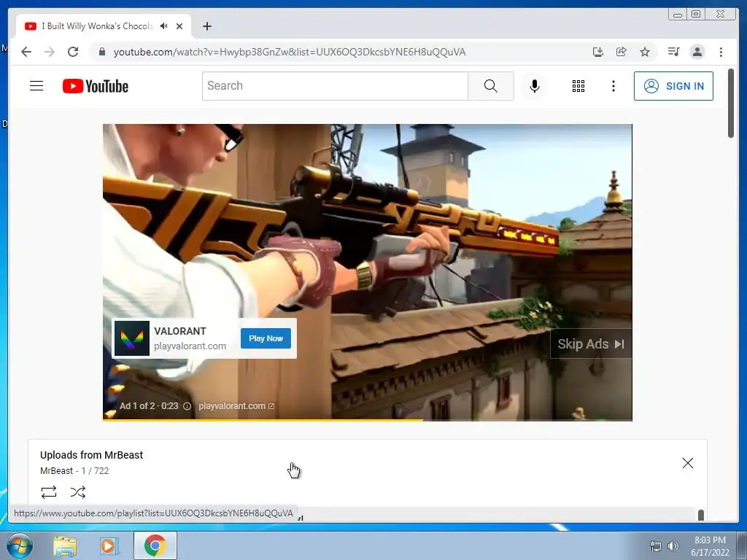Share this page icon
Image resolution: width=747 pixels, height=560 pixels.
tap(622, 52)
